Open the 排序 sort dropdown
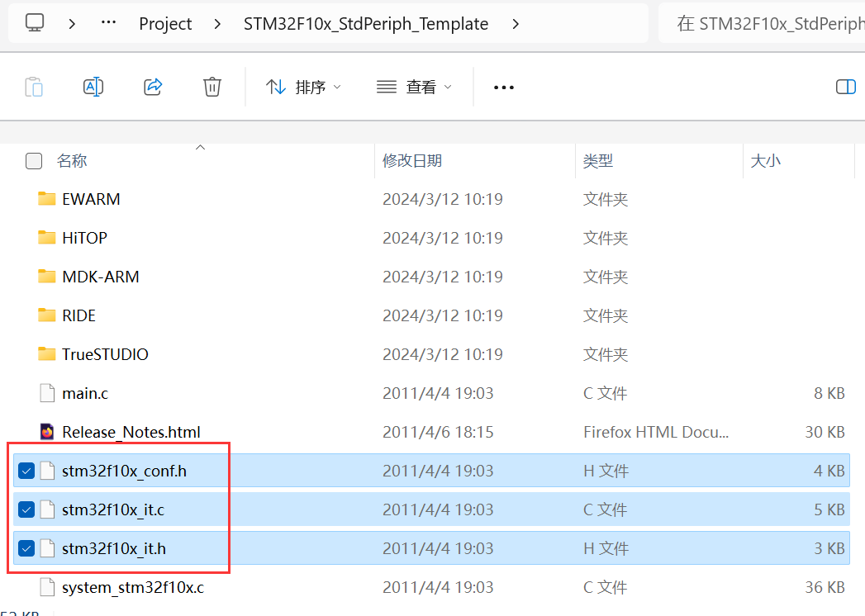865x616 pixels. (303, 88)
